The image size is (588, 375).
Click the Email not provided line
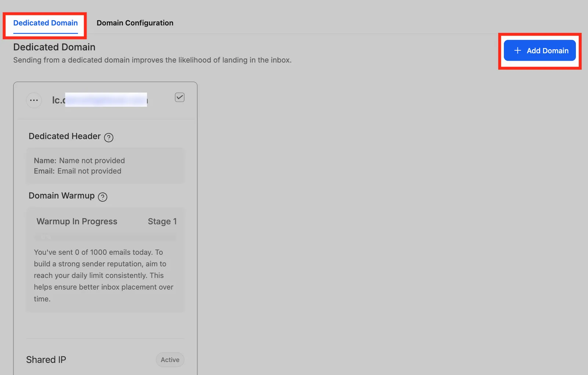point(78,171)
